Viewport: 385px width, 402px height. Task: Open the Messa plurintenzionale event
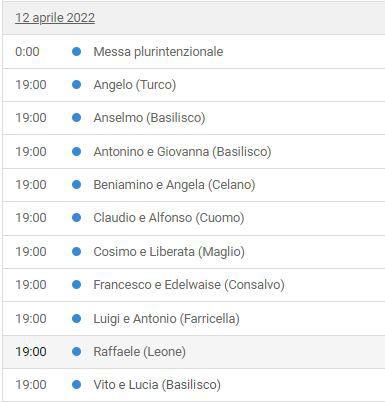pos(158,52)
